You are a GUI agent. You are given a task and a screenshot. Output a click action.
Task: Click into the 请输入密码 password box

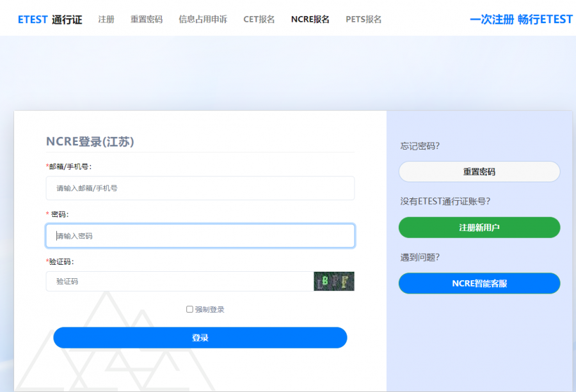tap(200, 236)
